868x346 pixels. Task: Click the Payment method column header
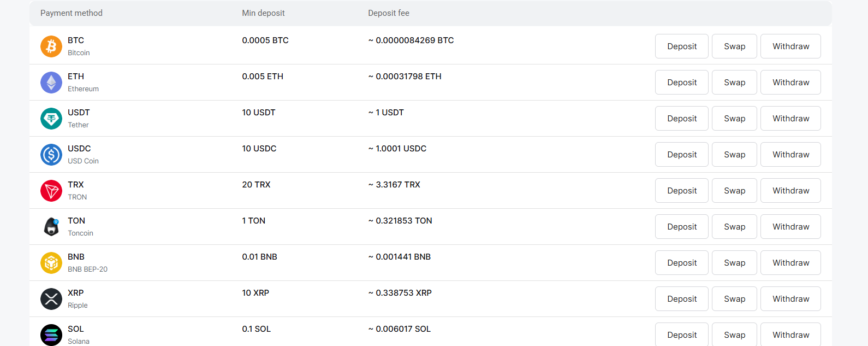[x=72, y=13]
